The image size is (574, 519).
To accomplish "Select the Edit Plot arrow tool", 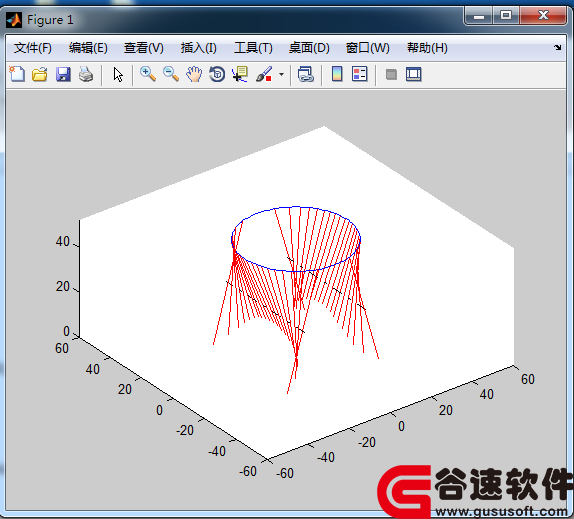I will tap(118, 75).
